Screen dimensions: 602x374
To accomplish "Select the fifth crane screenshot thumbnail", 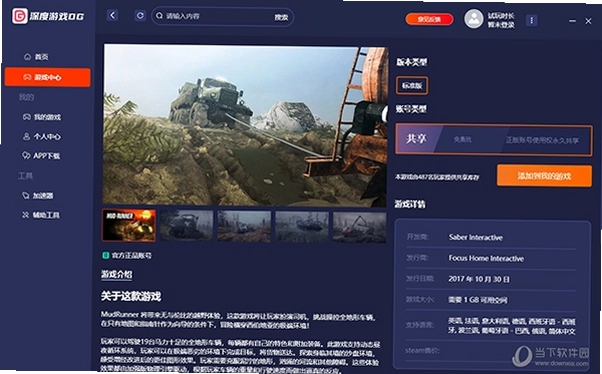I will (x=360, y=227).
